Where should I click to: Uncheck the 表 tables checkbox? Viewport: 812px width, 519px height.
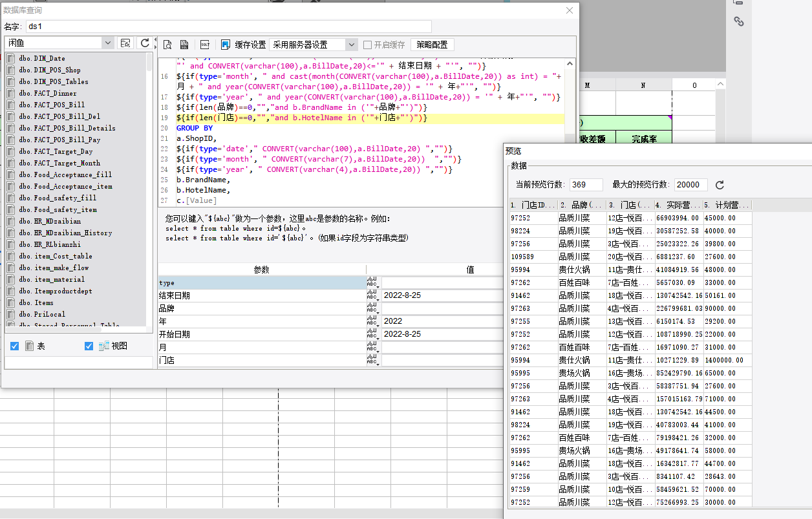15,346
